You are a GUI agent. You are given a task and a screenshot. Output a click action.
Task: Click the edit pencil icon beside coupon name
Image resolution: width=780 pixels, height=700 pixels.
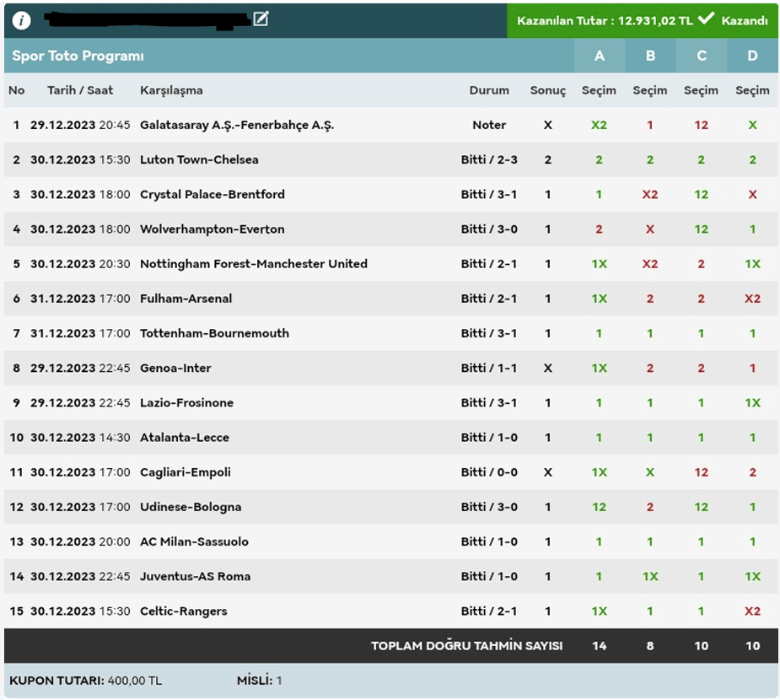click(261, 19)
